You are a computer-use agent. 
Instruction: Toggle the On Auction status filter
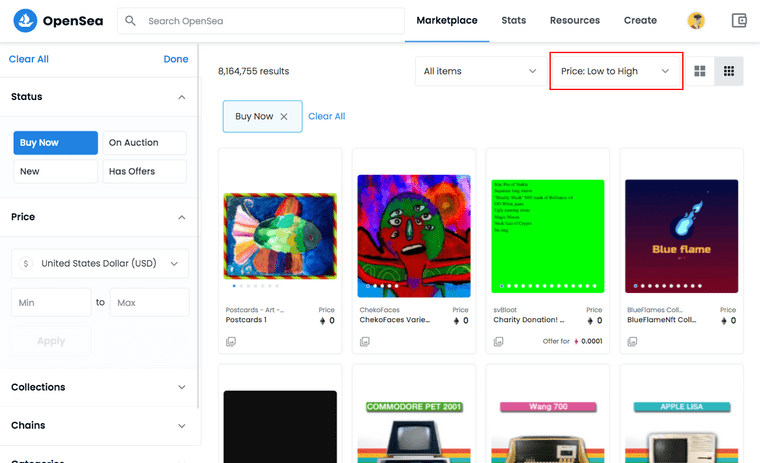point(144,143)
